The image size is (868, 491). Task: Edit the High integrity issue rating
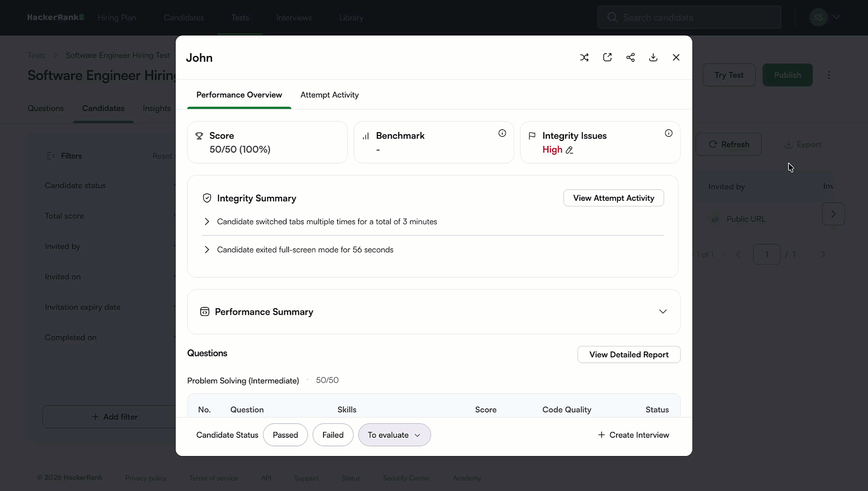click(570, 150)
